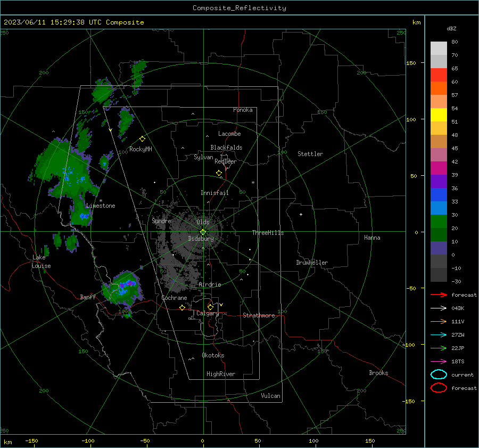Click the Didsbury label
The height and width of the screenshot is (448, 479).
[201, 239]
